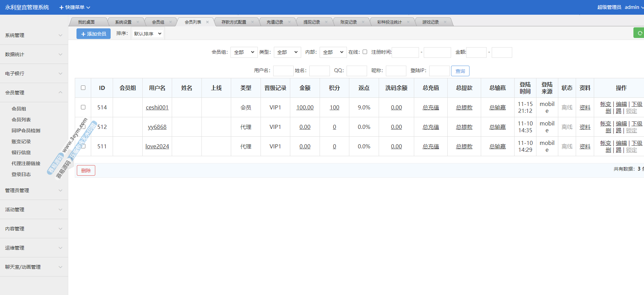Viewport: 644px width, 295px height.
Task: Open the ceshi001 username link
Action: coord(157,107)
